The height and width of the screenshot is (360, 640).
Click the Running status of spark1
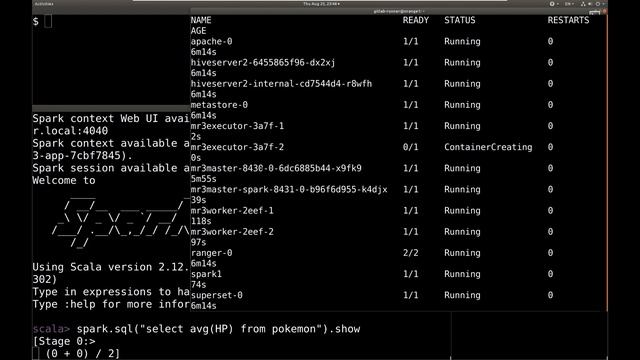462,274
